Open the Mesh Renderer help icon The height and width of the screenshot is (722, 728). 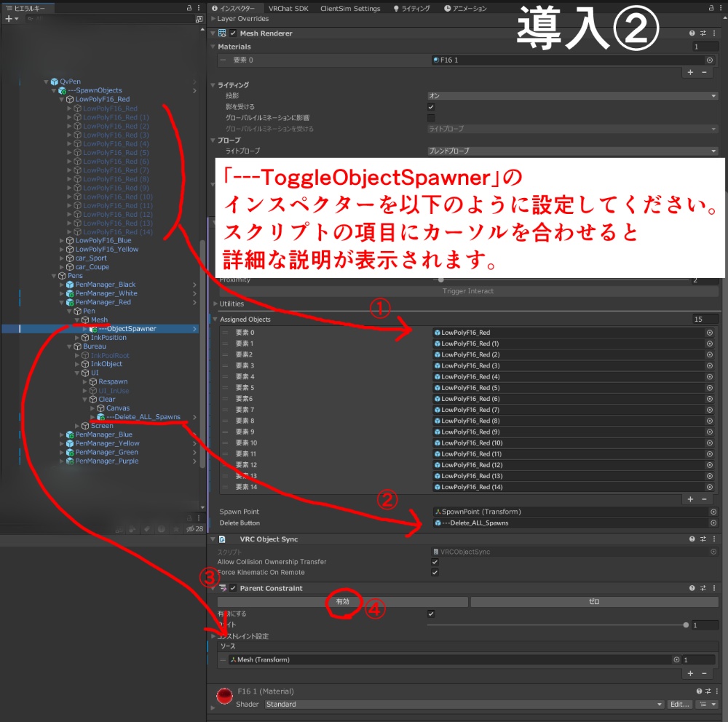(x=690, y=33)
